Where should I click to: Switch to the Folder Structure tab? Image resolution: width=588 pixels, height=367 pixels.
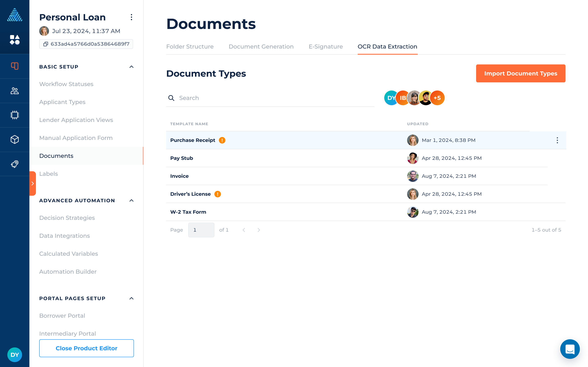pos(190,47)
